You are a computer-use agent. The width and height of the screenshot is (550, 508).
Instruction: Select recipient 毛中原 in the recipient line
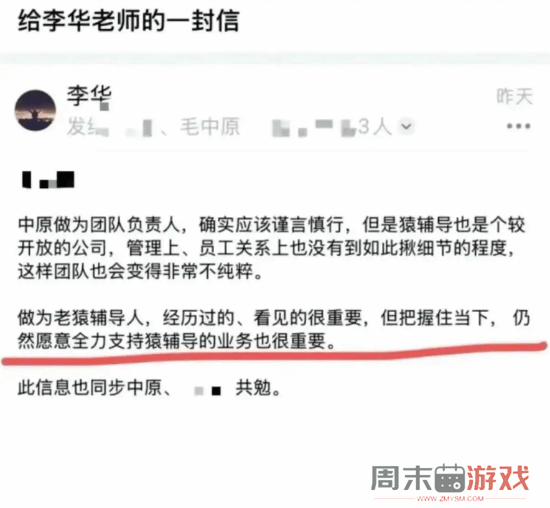pyautogui.click(x=210, y=126)
